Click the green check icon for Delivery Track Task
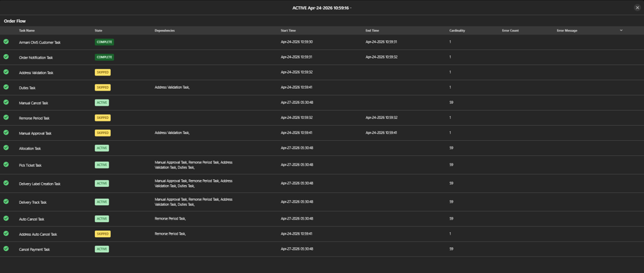 pos(6,201)
